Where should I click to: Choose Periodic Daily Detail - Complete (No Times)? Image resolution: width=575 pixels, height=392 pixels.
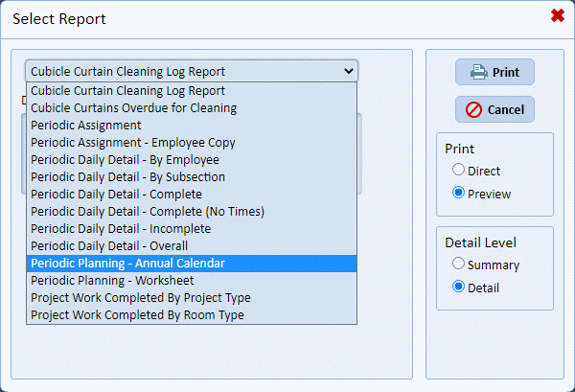pos(148,212)
